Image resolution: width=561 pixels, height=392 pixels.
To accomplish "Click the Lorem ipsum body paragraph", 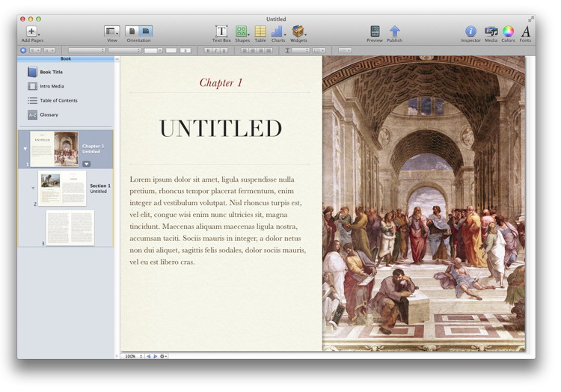I will coord(218,221).
